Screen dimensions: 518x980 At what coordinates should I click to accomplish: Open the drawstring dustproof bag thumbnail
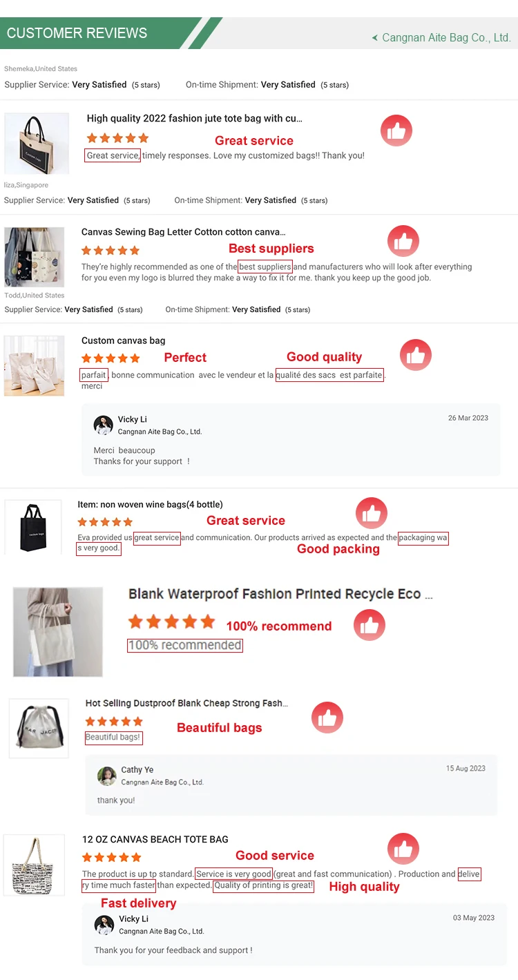tap(39, 728)
